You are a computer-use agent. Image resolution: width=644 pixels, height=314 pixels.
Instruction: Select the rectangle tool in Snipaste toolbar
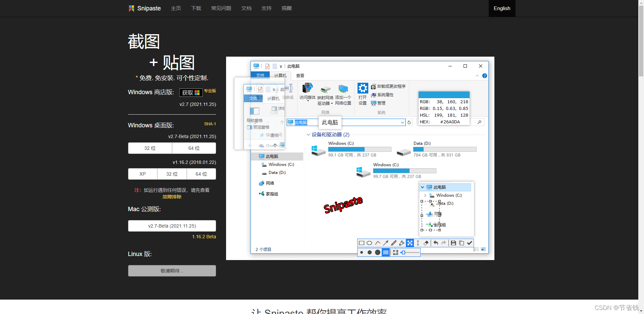(362, 243)
